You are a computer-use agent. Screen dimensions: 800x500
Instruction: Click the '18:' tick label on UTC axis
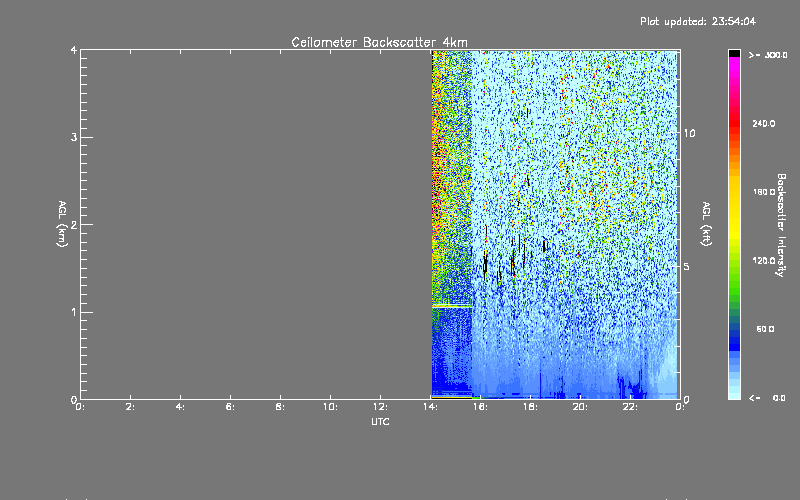530,407
